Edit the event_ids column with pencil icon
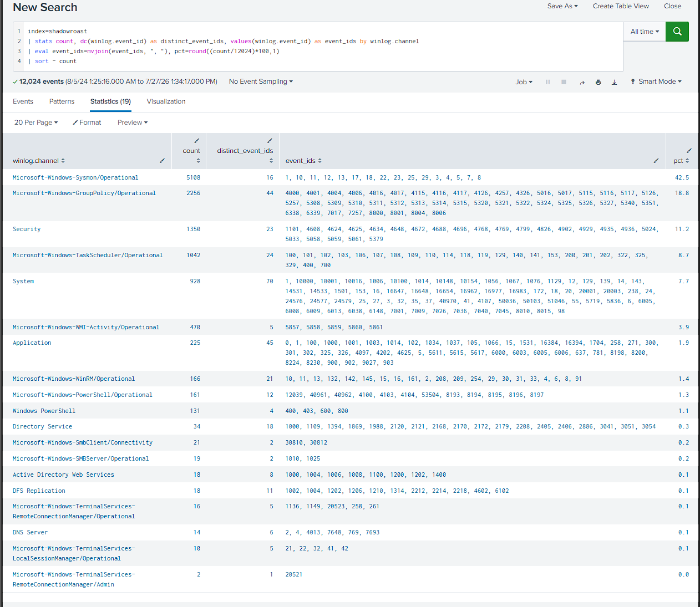This screenshot has height=607, width=700. 656,161
